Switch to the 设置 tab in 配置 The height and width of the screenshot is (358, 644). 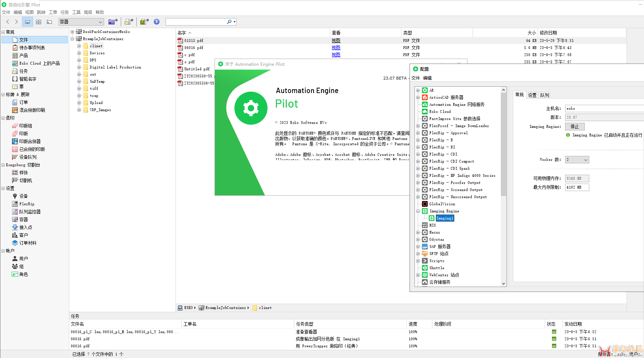coord(532,95)
